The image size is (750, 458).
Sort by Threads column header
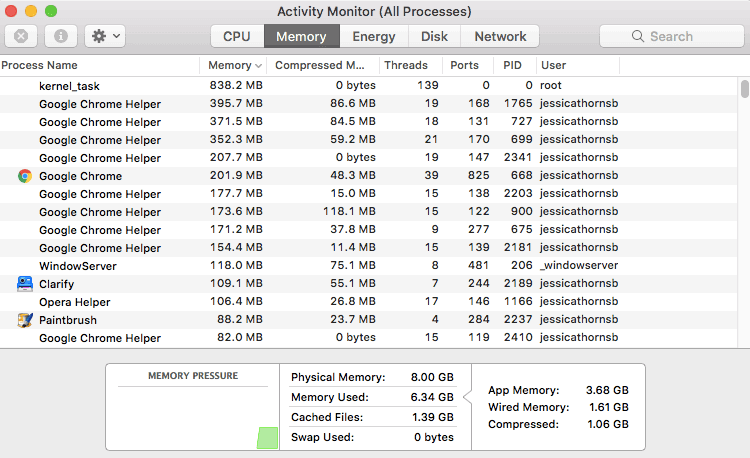click(x=411, y=65)
